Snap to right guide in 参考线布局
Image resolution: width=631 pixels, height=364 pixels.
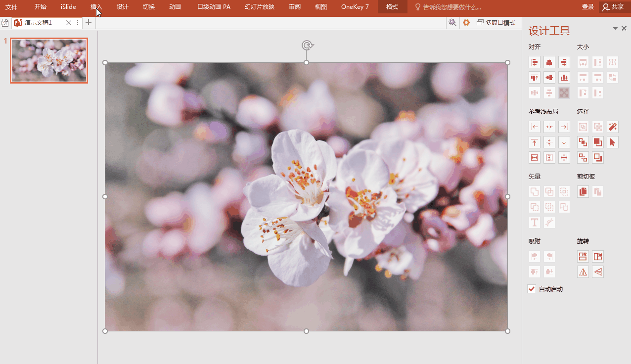(564, 127)
